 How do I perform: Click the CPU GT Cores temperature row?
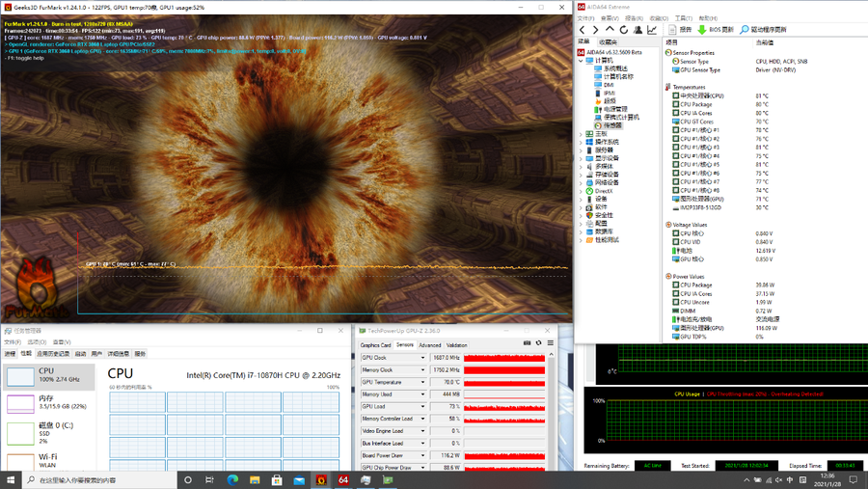[x=764, y=122]
